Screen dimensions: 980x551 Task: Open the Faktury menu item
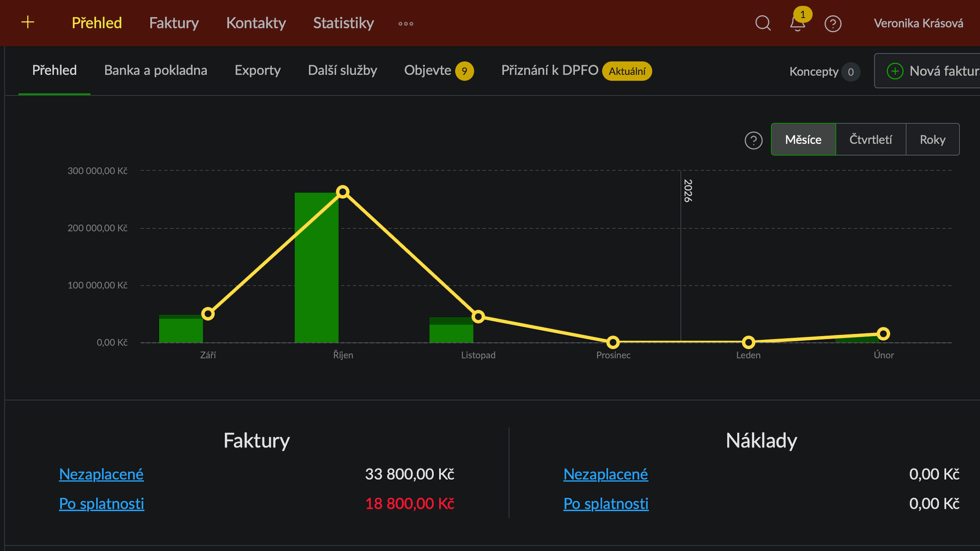pyautogui.click(x=174, y=23)
